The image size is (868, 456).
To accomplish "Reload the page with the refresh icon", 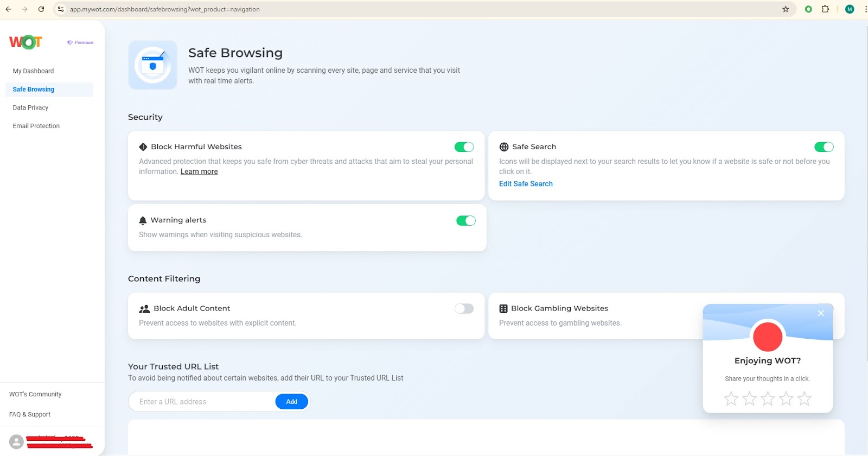I will [41, 9].
